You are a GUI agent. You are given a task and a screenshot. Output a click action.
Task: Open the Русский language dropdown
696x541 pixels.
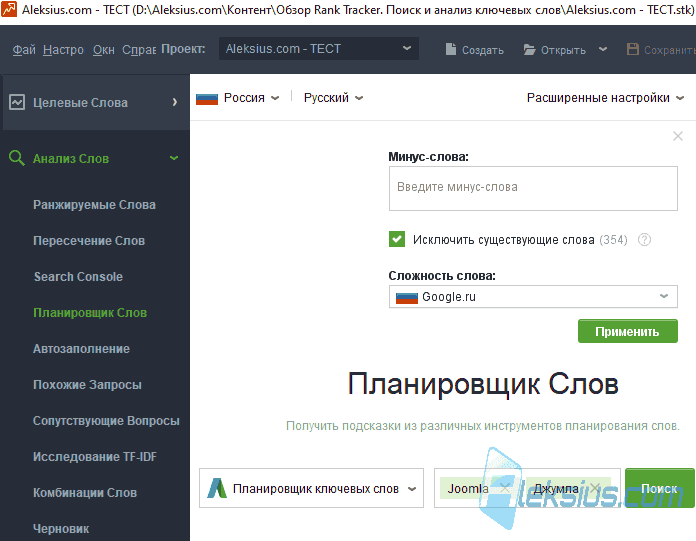pos(333,98)
